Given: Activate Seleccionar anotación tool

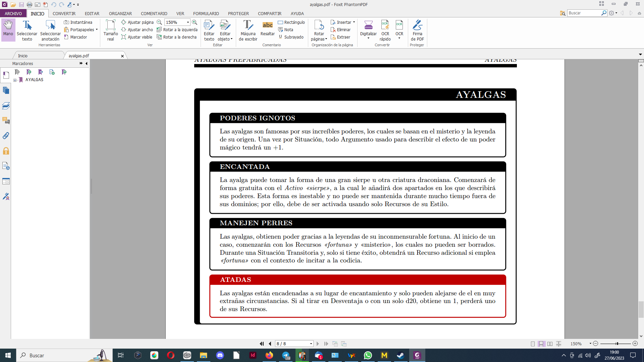Looking at the screenshot, I should click(x=50, y=30).
